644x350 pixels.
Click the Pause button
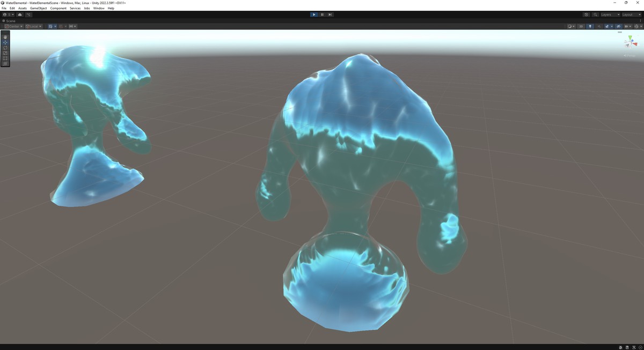[x=322, y=14]
